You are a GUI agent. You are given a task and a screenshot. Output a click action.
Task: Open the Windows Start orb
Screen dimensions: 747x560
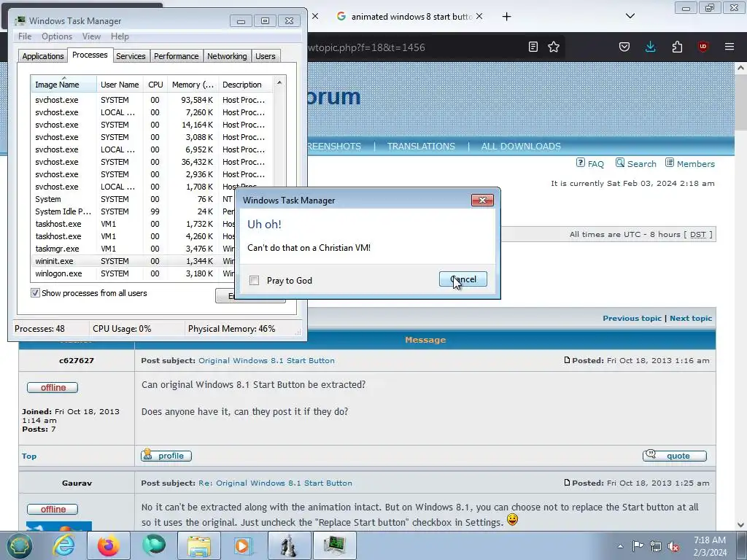coord(19,545)
